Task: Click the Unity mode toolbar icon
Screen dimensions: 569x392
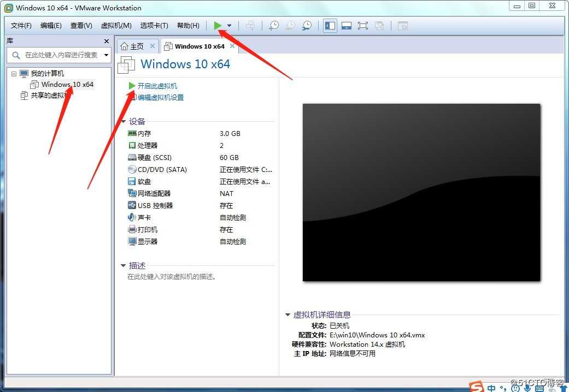Action: [379, 25]
